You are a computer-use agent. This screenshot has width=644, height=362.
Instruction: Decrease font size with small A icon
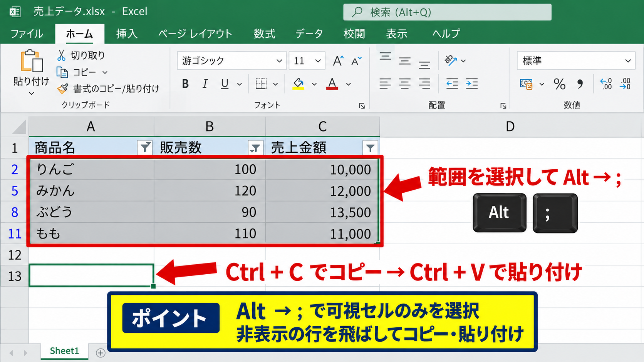357,61
